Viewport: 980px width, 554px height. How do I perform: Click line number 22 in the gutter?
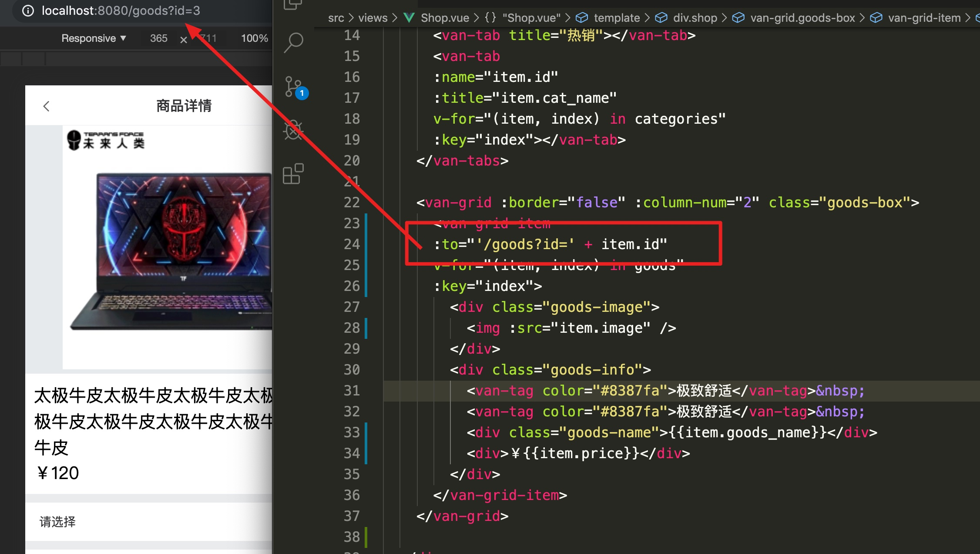(x=352, y=203)
